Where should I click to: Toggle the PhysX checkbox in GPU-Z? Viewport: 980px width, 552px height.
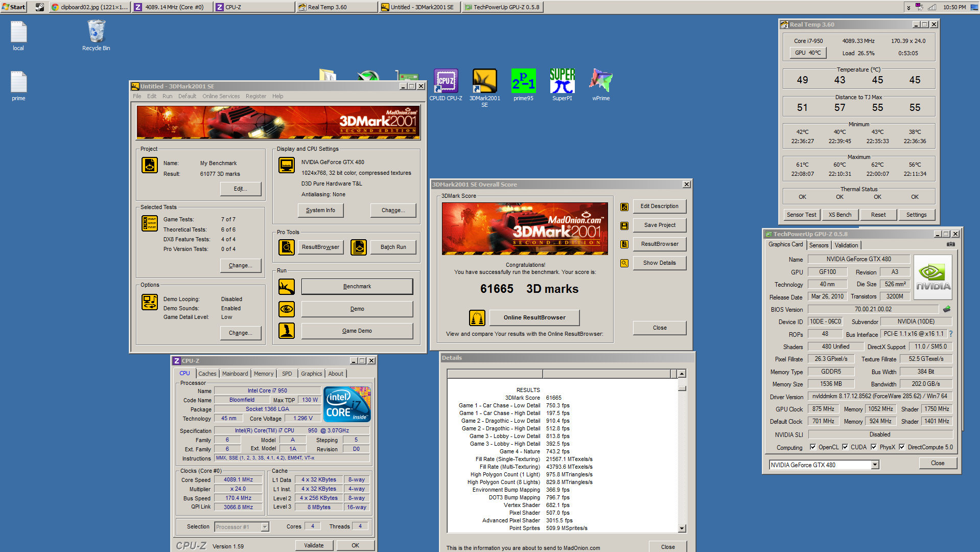pyautogui.click(x=874, y=447)
